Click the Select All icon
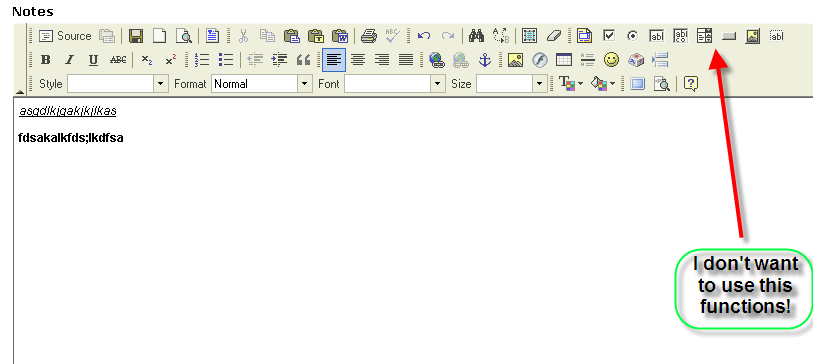The height and width of the screenshot is (364, 813). 529,36
